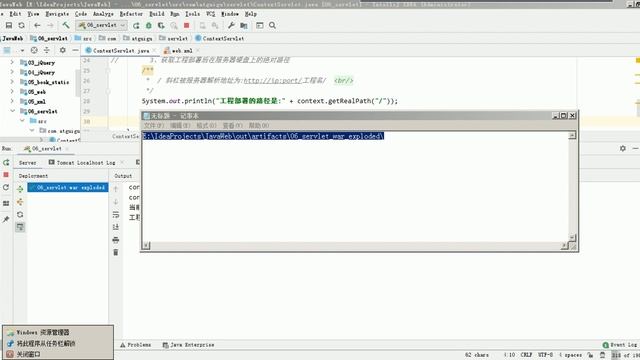Open the Code menu
Screen dimensions: 640x360
[80, 13]
